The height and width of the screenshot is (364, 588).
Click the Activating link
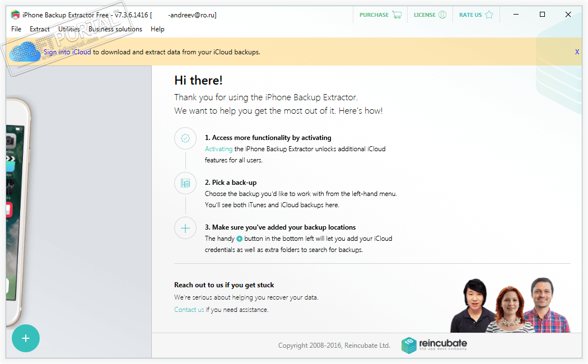218,149
